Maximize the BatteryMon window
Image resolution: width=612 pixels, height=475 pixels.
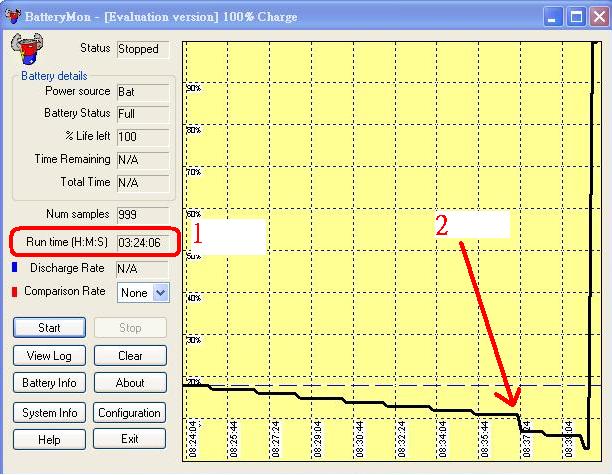tap(576, 17)
